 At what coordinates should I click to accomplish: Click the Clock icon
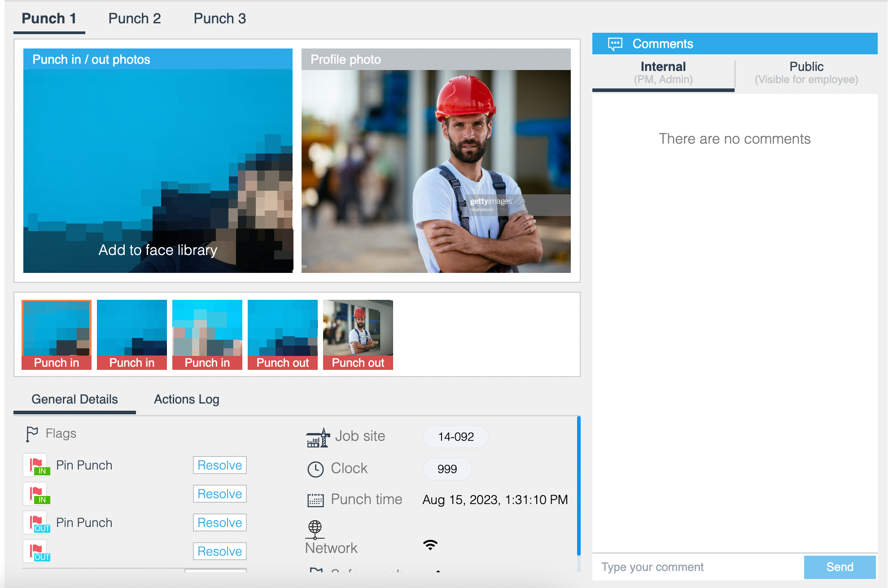(x=315, y=469)
